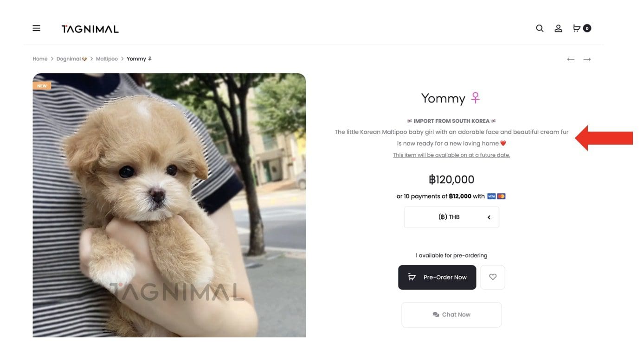Click the future availability notice link
The image size is (644, 355).
click(x=451, y=155)
